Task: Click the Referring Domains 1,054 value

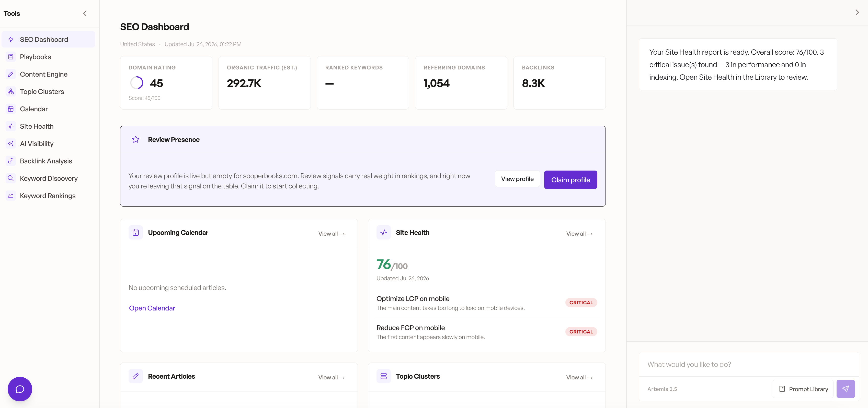Action: click(x=436, y=83)
